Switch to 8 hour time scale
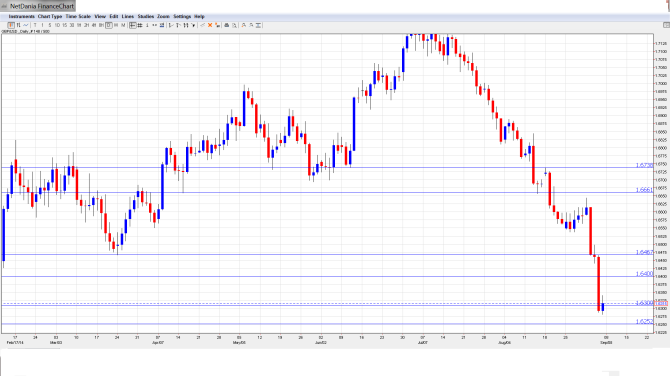Image resolution: width=670 pixels, height=376 pixels. [101, 25]
